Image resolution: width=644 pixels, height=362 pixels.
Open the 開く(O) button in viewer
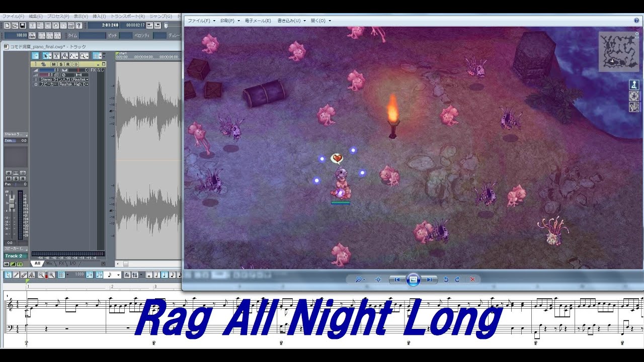pos(321,21)
